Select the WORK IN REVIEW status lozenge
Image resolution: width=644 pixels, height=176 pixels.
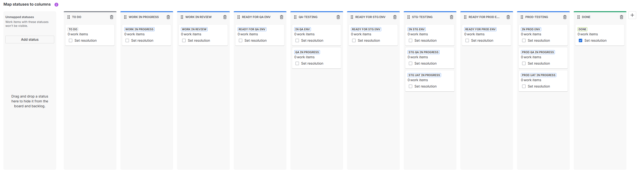tap(194, 29)
